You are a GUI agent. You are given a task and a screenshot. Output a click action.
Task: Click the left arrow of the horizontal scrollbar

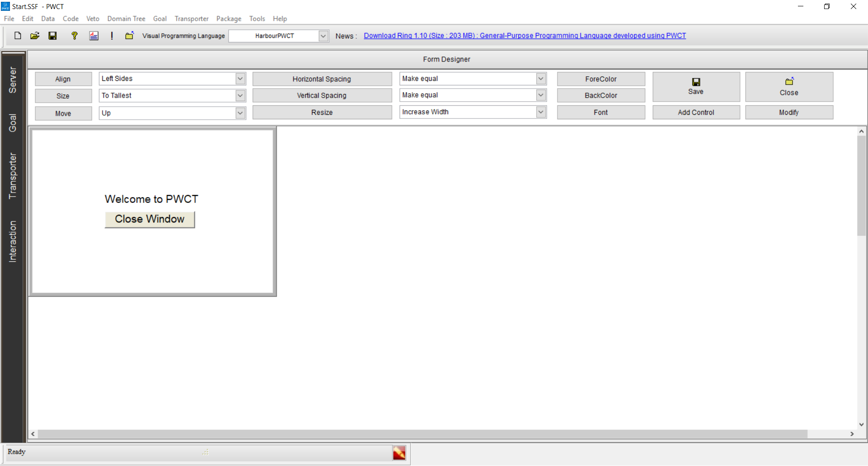tap(33, 434)
